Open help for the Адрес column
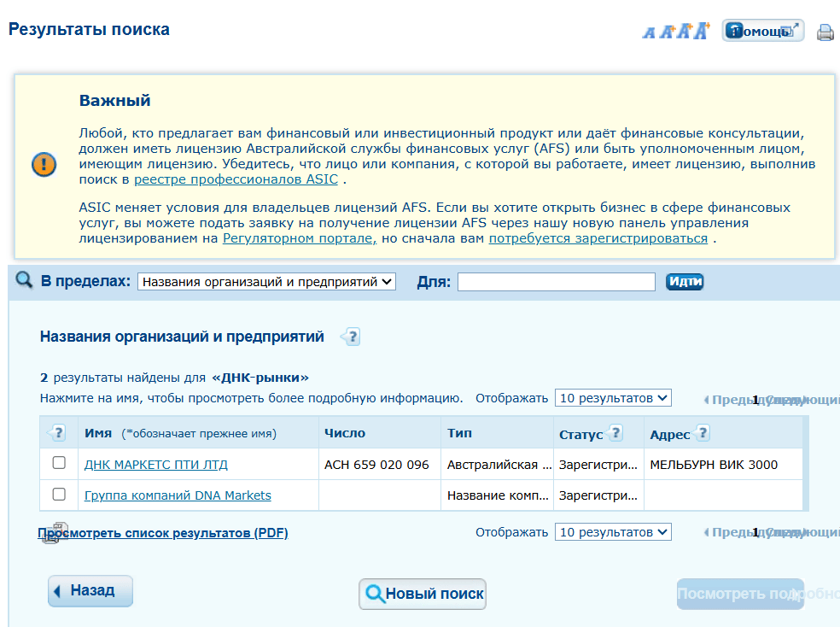The width and height of the screenshot is (840, 627). pyautogui.click(x=703, y=433)
